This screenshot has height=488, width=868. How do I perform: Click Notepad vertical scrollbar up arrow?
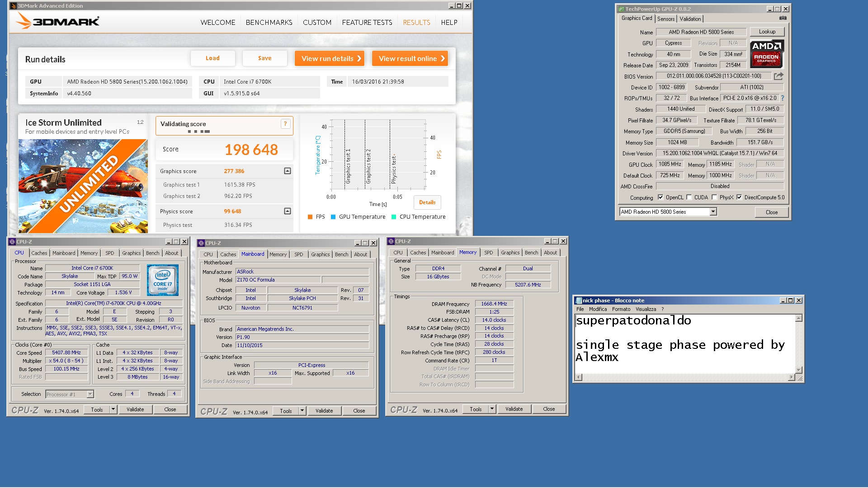[799, 318]
